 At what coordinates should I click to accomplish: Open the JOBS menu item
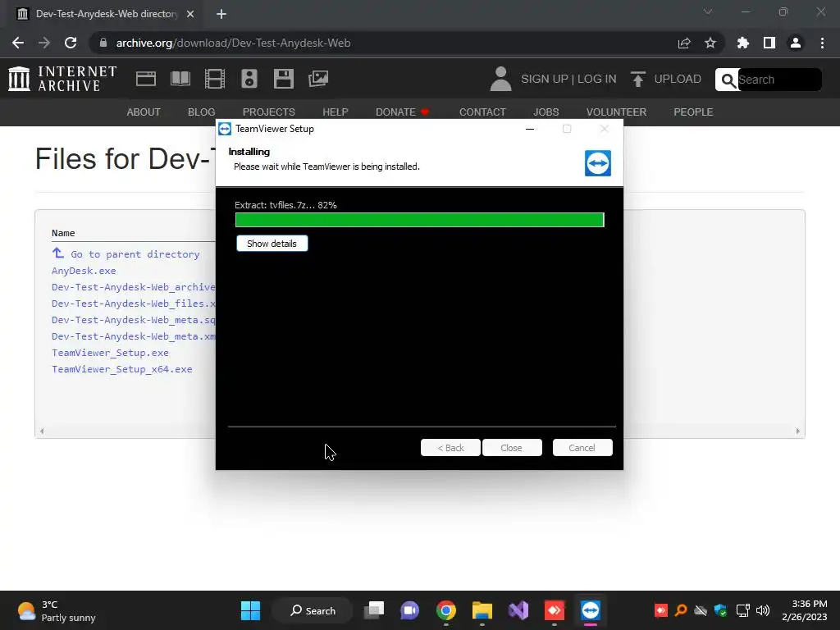click(546, 112)
